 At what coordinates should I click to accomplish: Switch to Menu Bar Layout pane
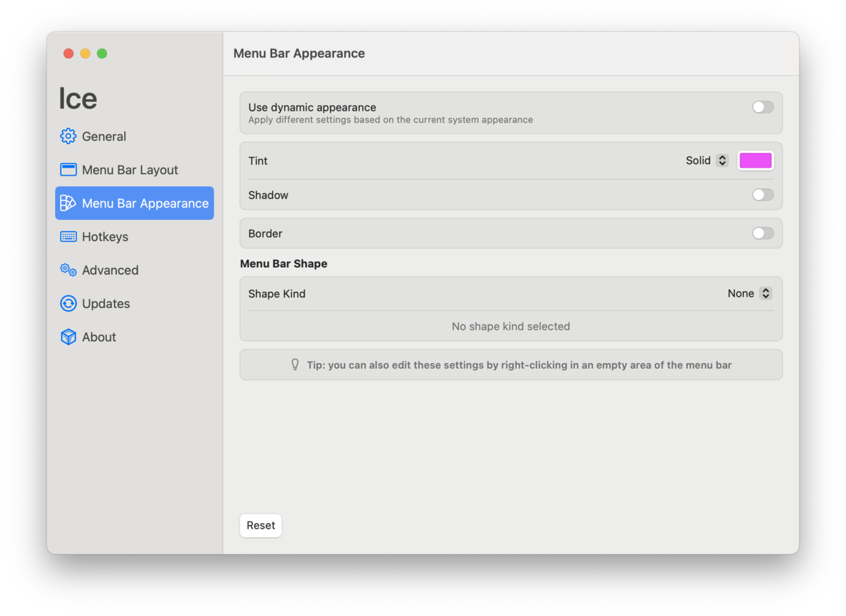[x=135, y=170]
